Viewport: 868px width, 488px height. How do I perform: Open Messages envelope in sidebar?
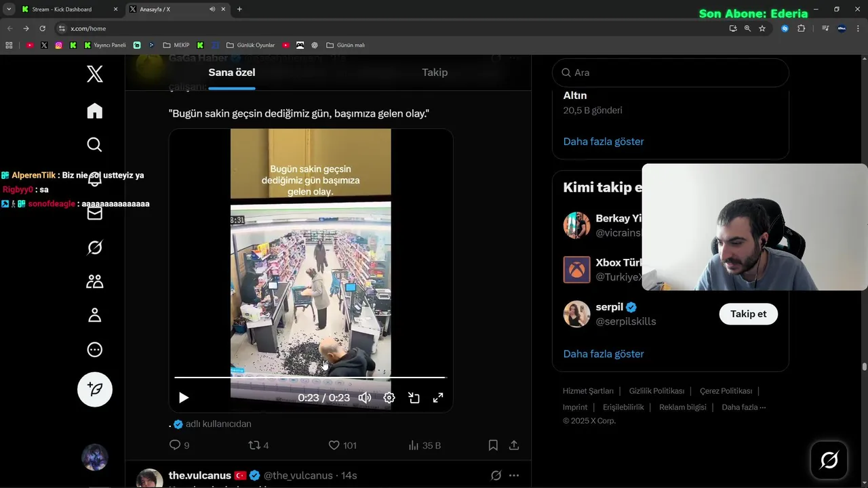coord(95,213)
